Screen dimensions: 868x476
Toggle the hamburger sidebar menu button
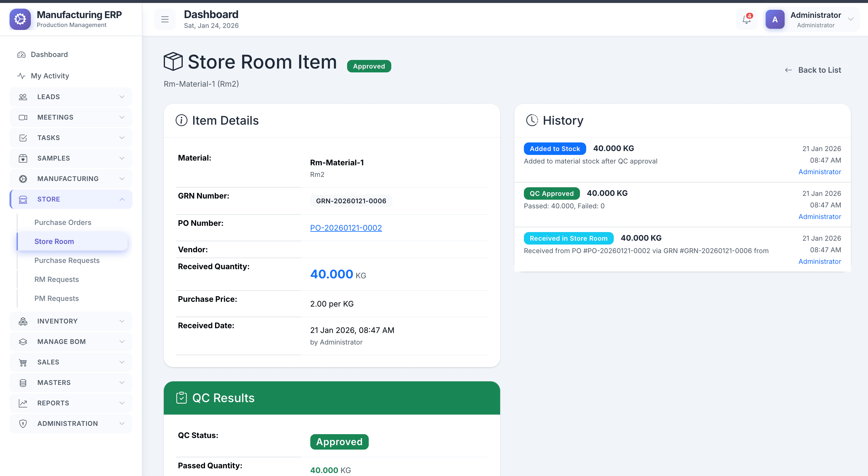(165, 20)
